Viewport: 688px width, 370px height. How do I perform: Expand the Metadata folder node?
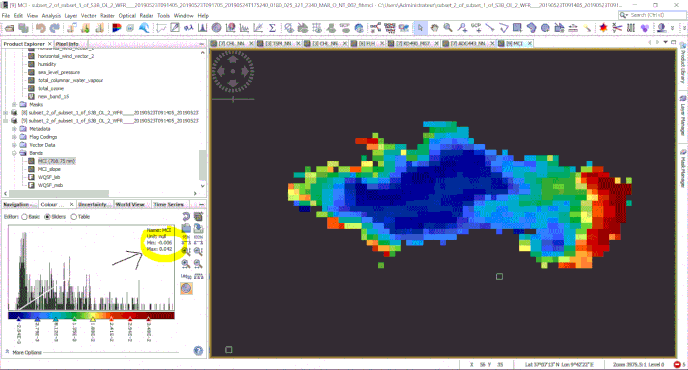pos(14,129)
